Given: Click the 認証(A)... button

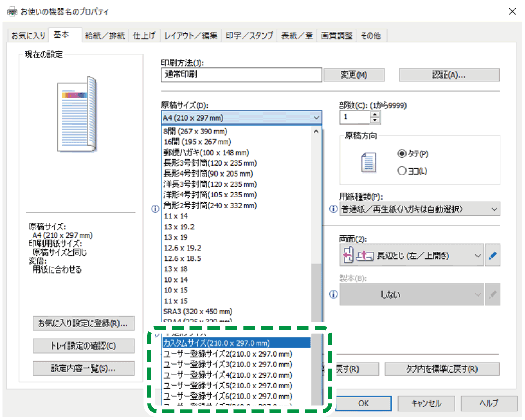Looking at the screenshot, I should [x=449, y=75].
